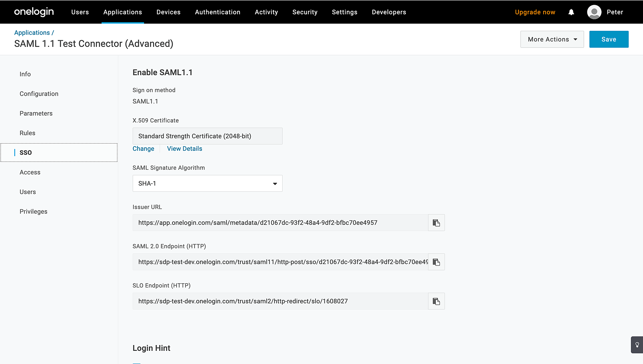
Task: Expand the More Actions menu
Action: 552,39
